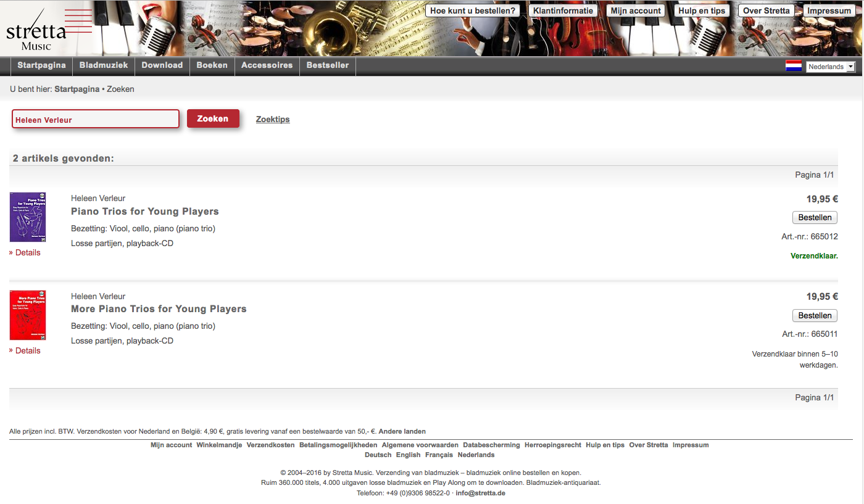
Task: Open Klantinformatie in the header
Action: (563, 10)
